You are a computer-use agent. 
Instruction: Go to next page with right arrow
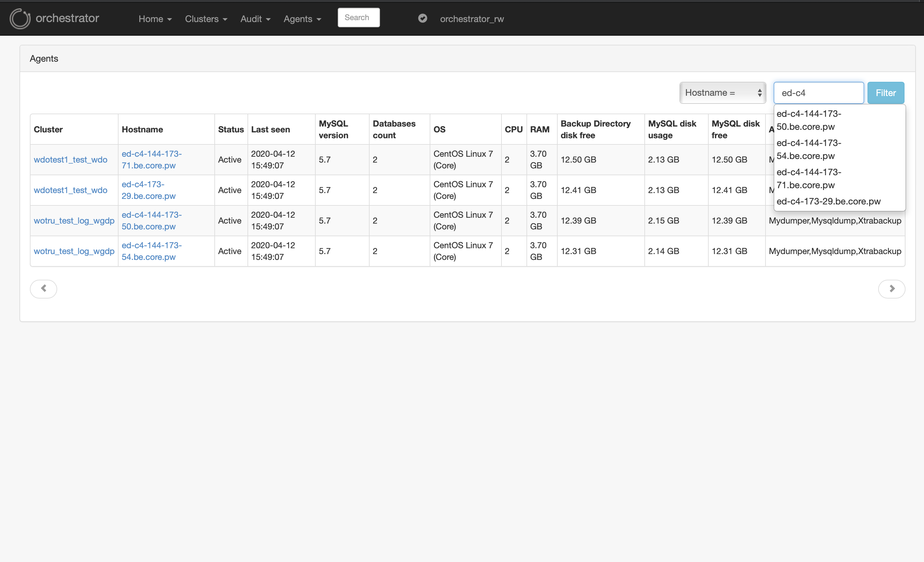click(892, 288)
